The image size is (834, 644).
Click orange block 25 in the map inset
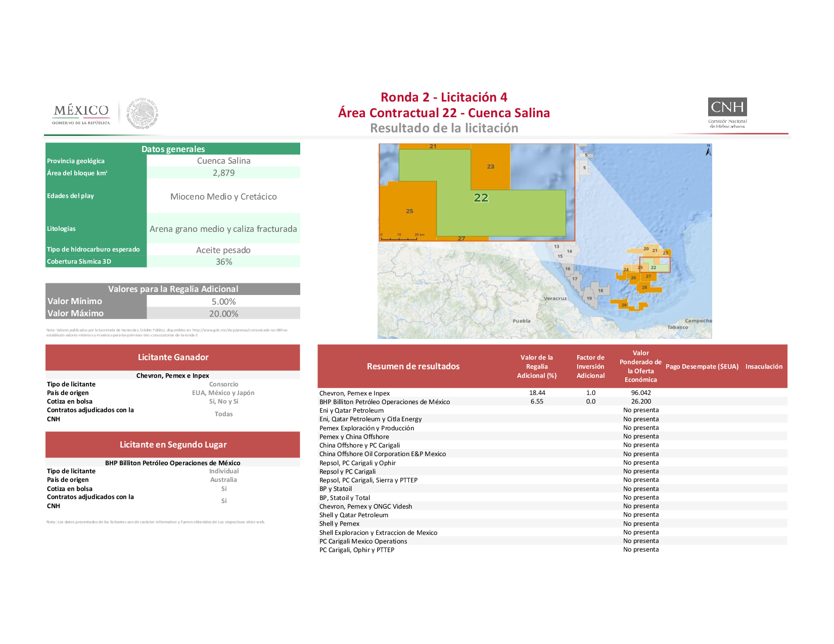[408, 210]
